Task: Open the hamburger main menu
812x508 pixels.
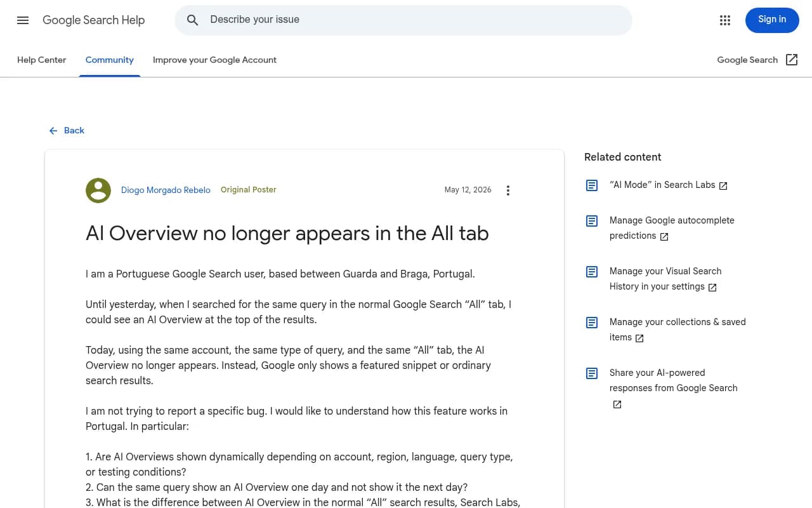Action: pos(23,20)
